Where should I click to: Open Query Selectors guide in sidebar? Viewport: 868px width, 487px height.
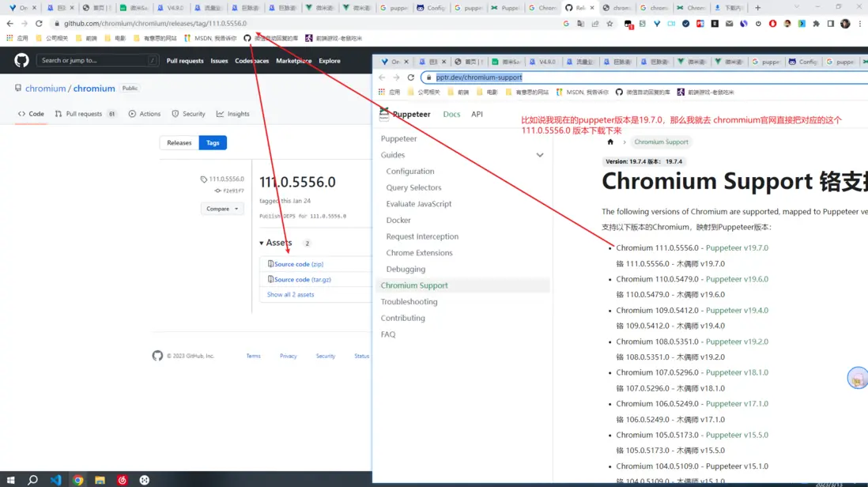click(x=413, y=187)
